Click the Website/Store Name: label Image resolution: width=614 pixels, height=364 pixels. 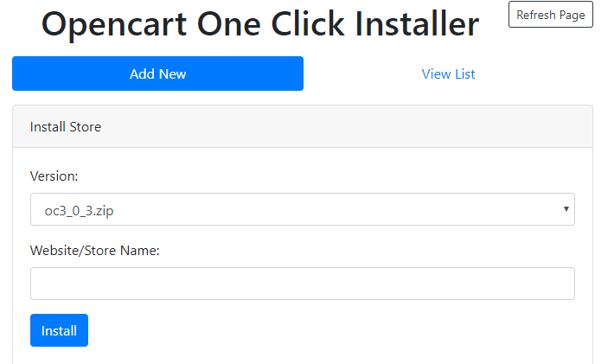coord(95,251)
